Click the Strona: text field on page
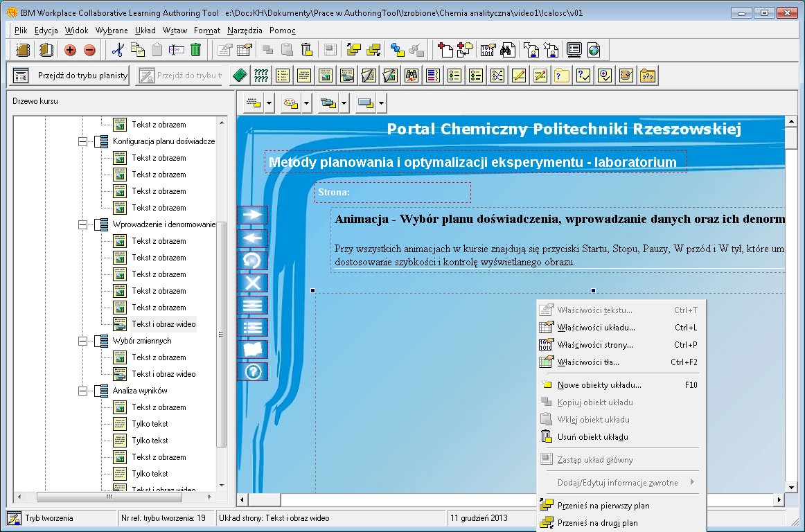This screenshot has width=805, height=532. tap(392, 193)
